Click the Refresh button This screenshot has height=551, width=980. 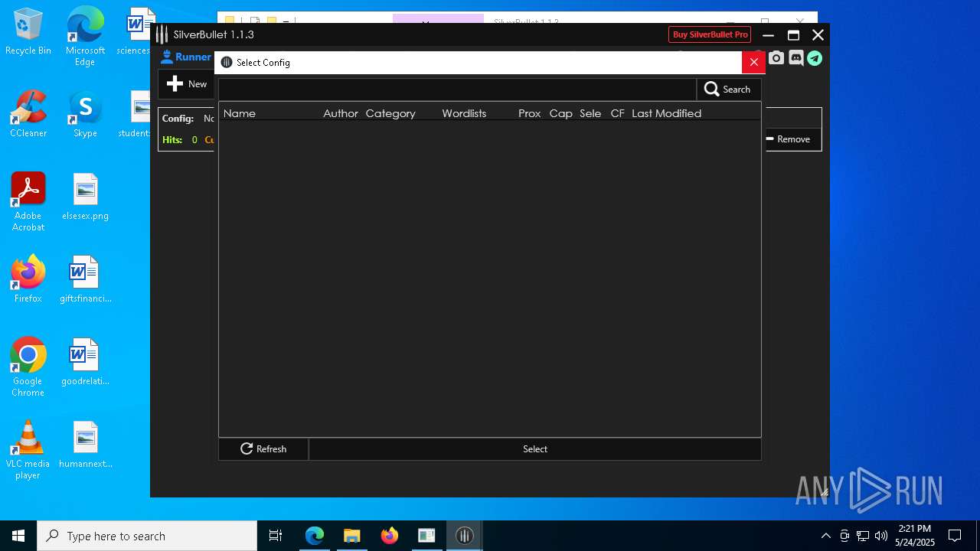coord(263,449)
